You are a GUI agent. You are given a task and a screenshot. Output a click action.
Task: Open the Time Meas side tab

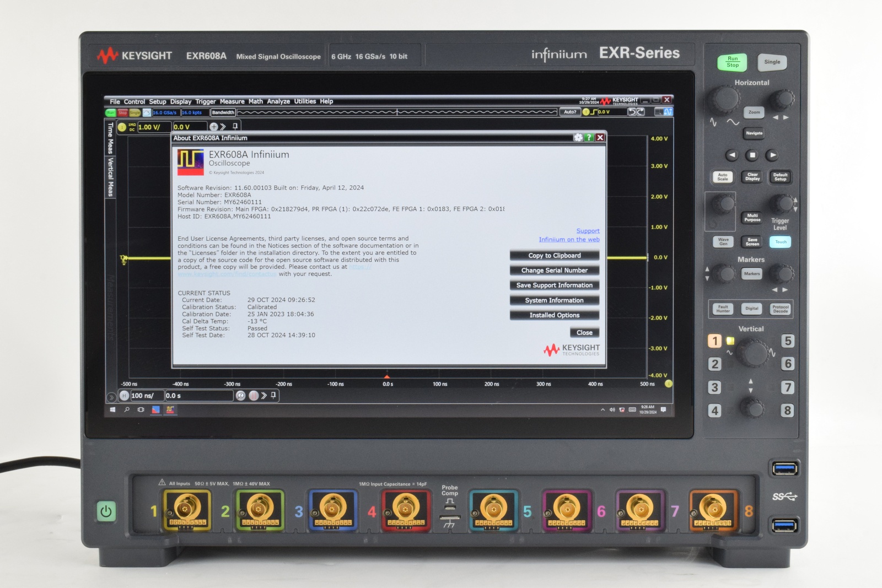(110, 138)
